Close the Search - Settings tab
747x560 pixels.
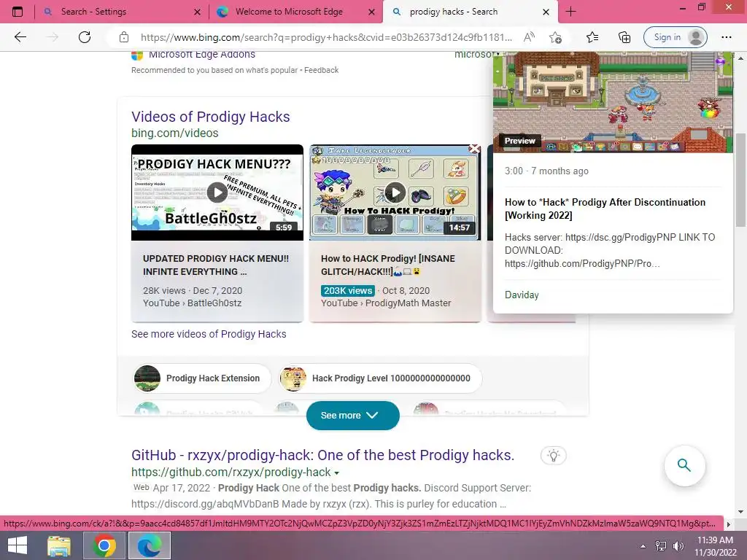point(197,12)
